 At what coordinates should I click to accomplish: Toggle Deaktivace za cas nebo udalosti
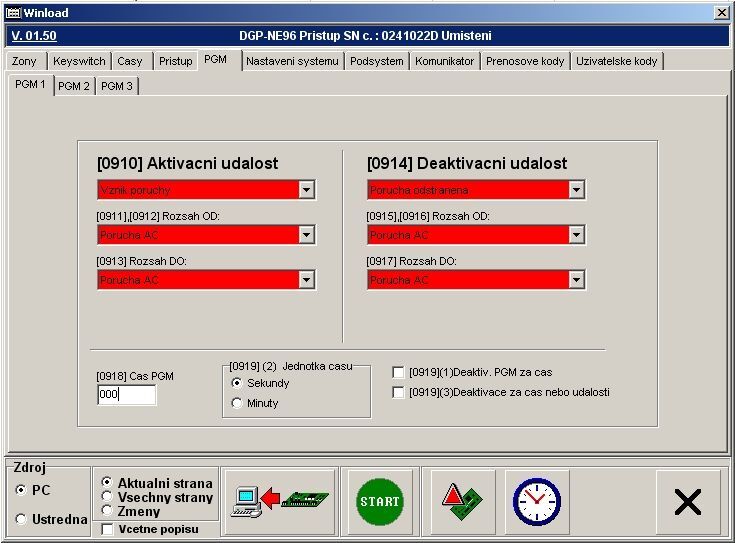coord(399,392)
